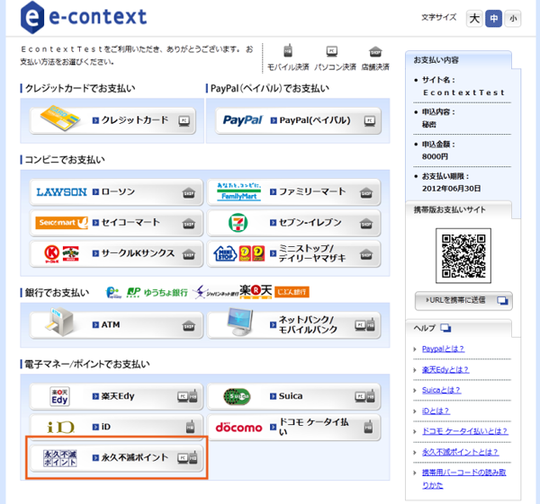Click the Pay-easy logo
540x504 pixels.
(x=113, y=292)
